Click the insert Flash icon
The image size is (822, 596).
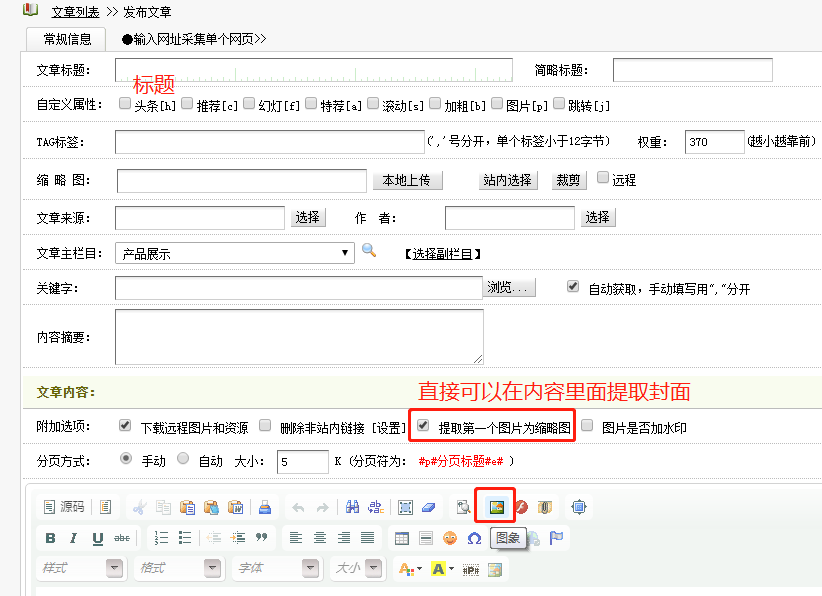click(521, 507)
